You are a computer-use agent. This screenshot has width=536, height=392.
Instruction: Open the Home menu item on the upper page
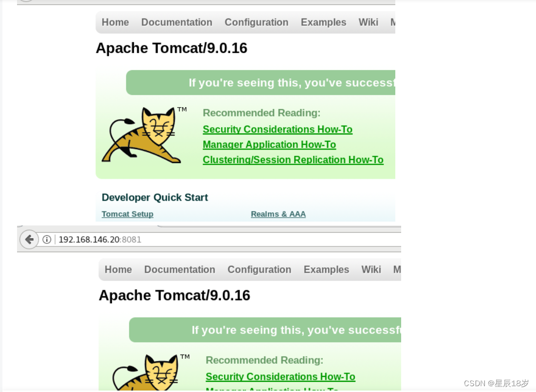point(115,22)
